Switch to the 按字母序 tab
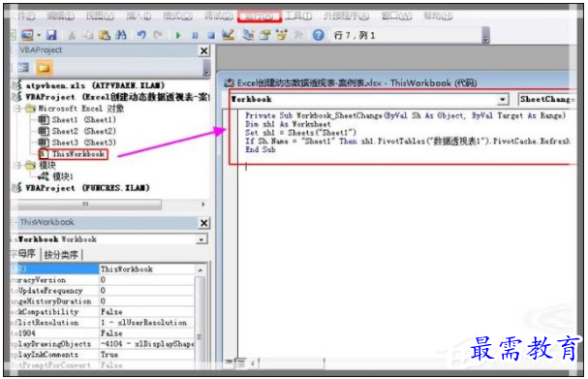This screenshot has height=379, width=588. [24, 254]
